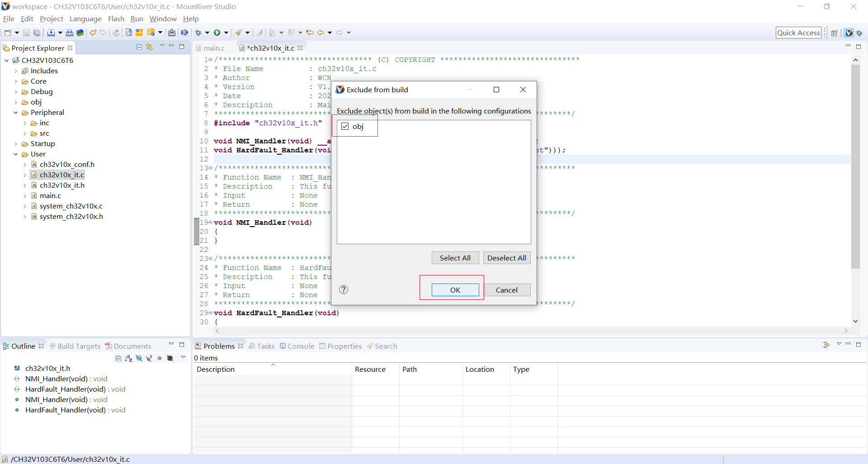Click the help question-mark icon in the dialog
The image size is (868, 464).
[344, 289]
